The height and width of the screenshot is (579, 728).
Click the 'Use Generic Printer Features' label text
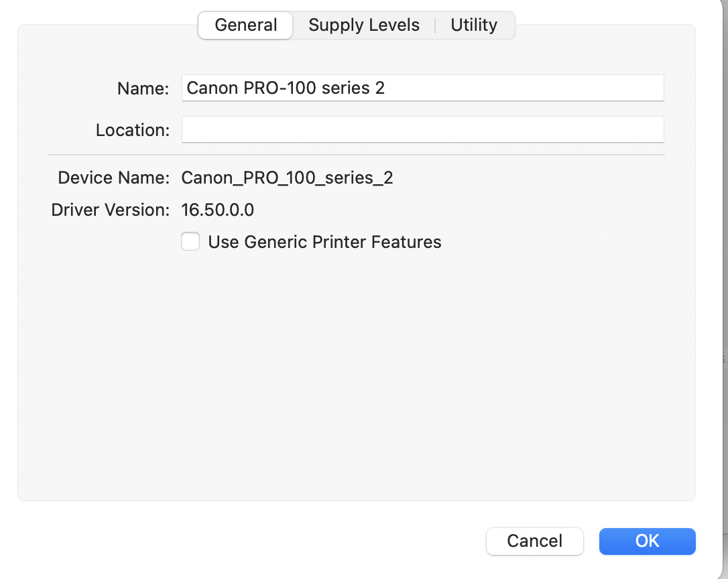tap(324, 242)
